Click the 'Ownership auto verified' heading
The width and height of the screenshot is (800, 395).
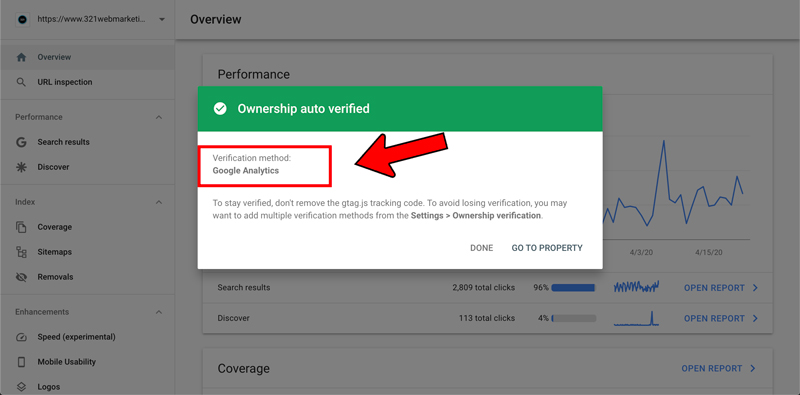click(304, 109)
